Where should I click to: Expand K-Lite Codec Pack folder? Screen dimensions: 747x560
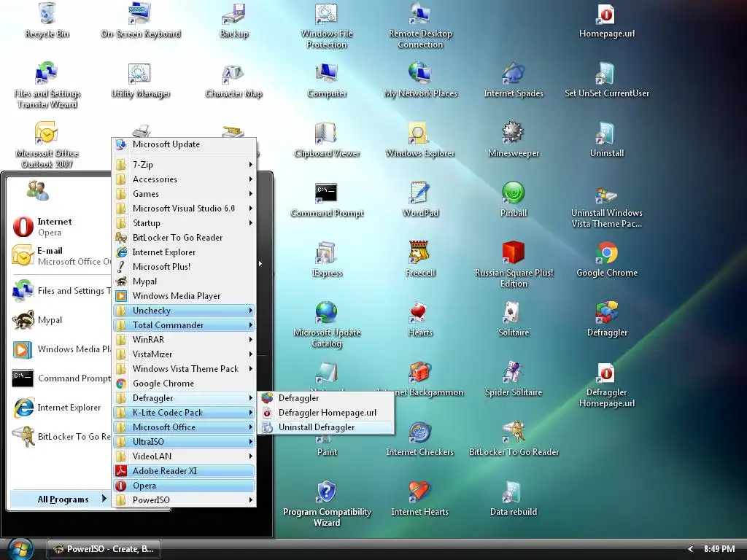pos(185,413)
